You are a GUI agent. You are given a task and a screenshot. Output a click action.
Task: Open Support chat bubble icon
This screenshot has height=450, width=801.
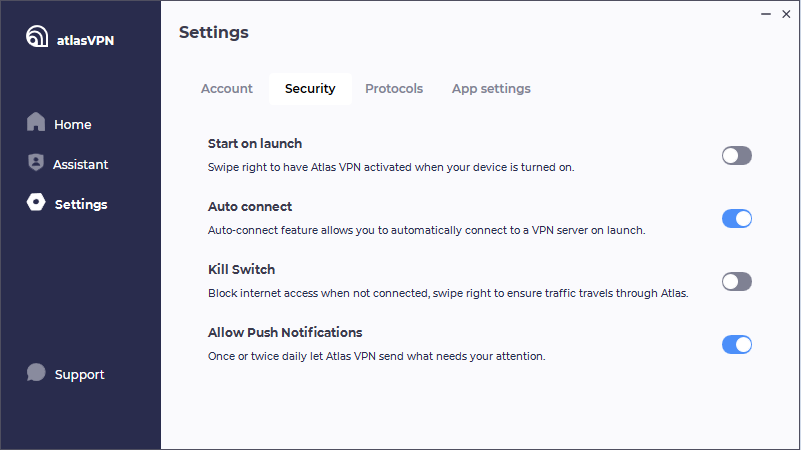pyautogui.click(x=36, y=372)
